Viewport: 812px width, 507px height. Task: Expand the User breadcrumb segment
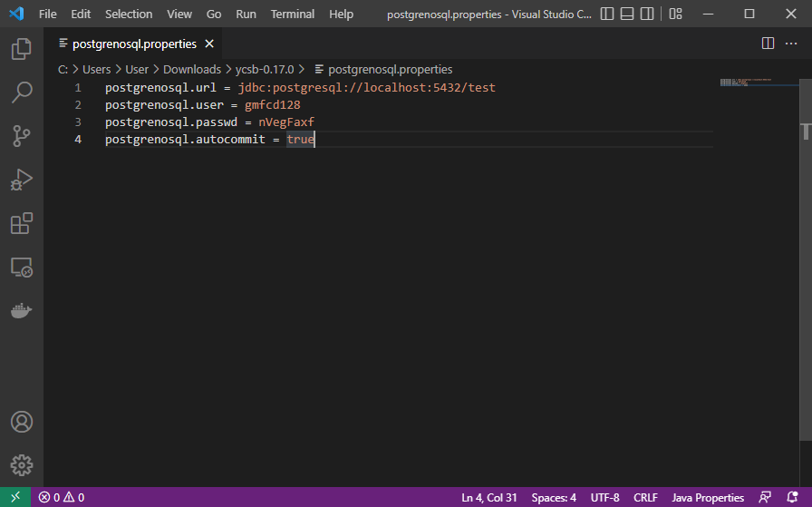point(137,70)
